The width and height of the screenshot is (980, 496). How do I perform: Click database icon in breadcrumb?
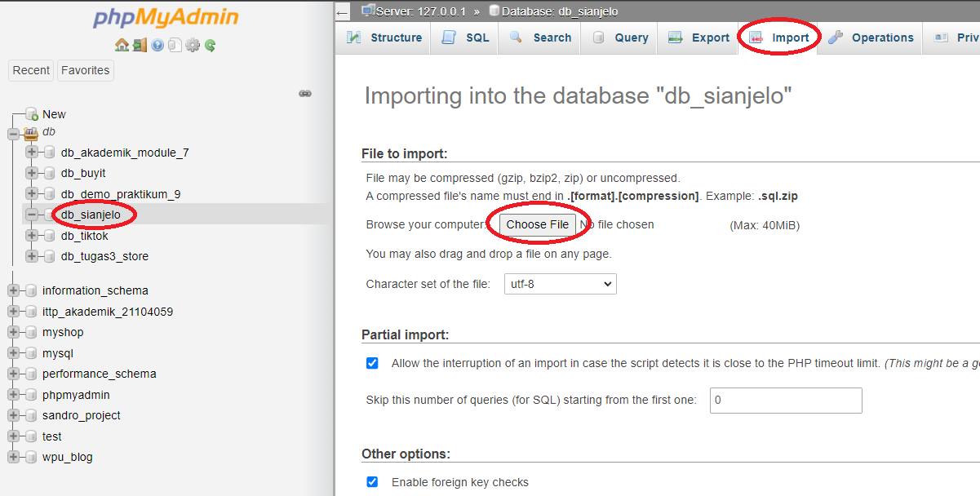click(x=494, y=11)
